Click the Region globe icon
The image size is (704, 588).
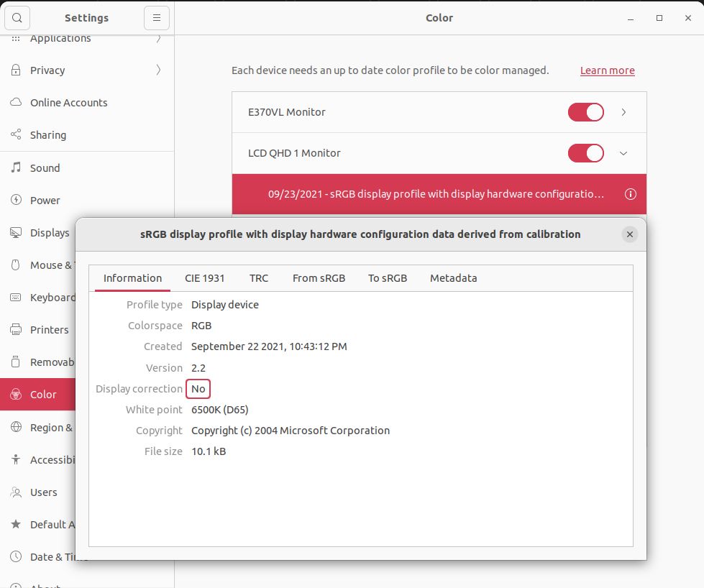coord(16,427)
